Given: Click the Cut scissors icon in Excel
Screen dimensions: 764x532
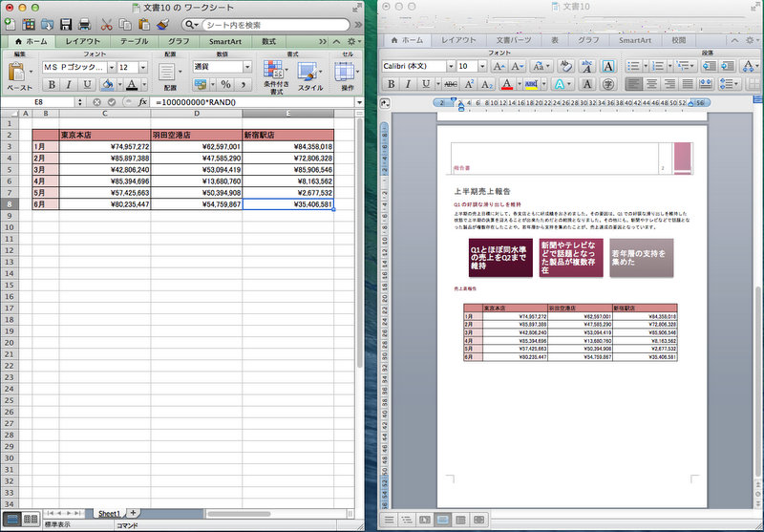Looking at the screenshot, I should 106,24.
